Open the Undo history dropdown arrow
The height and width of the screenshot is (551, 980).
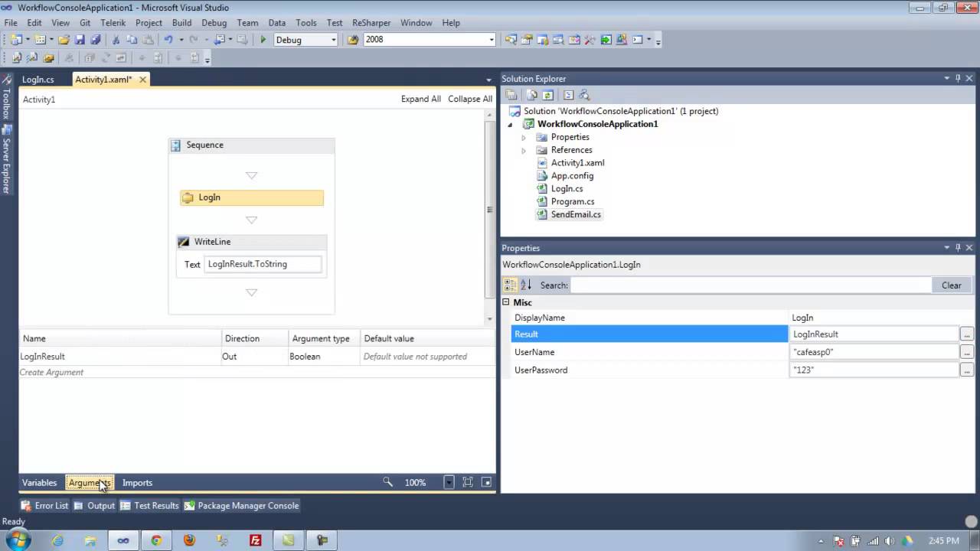(181, 40)
